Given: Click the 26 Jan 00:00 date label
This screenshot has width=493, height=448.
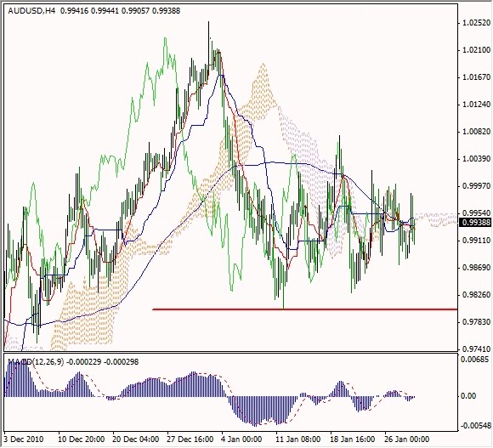Looking at the screenshot, I should (x=407, y=439).
